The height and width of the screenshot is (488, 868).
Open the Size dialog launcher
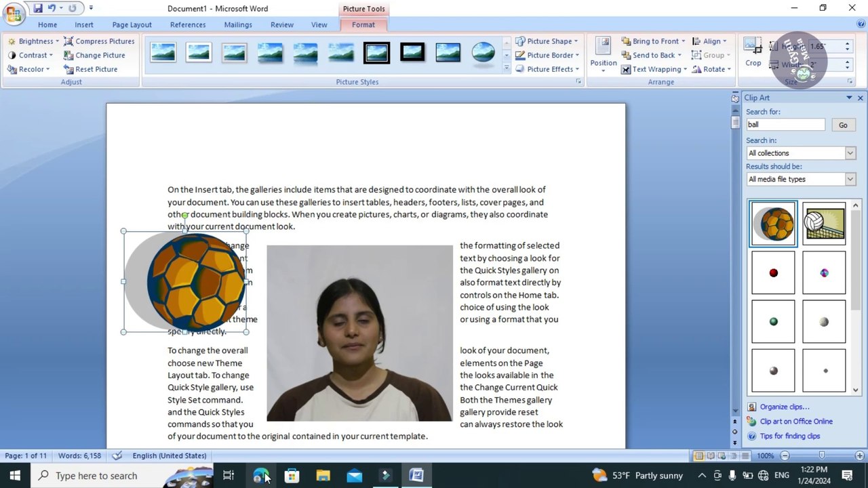pos(850,82)
